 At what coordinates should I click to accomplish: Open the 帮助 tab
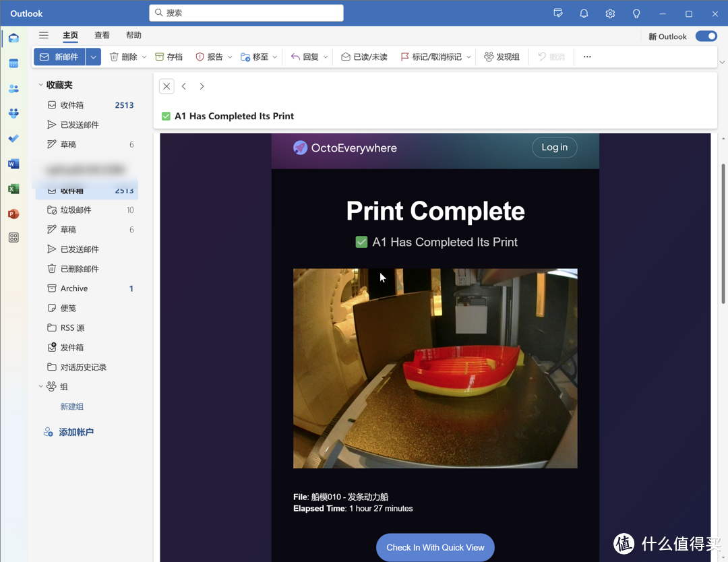pyautogui.click(x=133, y=36)
